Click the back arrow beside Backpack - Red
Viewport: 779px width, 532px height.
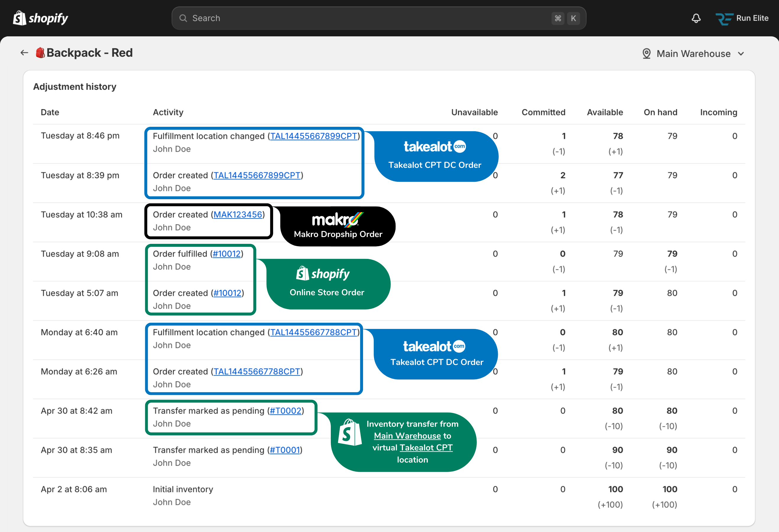tap(24, 53)
